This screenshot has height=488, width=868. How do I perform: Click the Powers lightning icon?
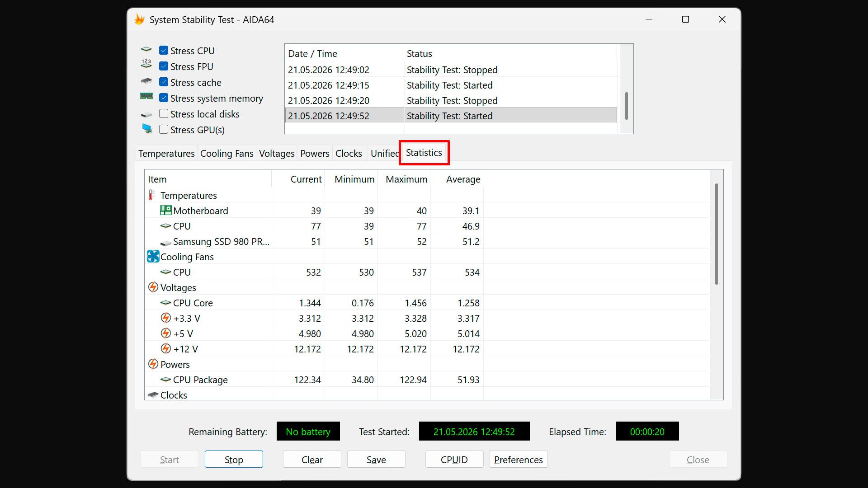(x=153, y=364)
